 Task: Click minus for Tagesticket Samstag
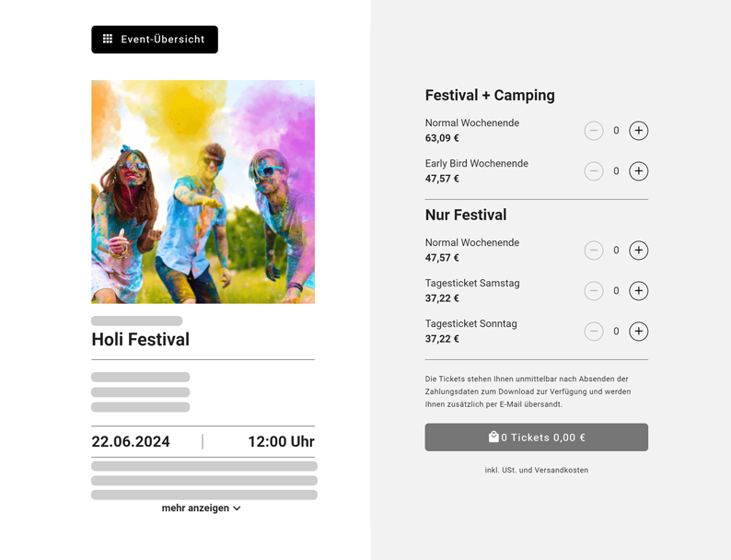point(594,291)
